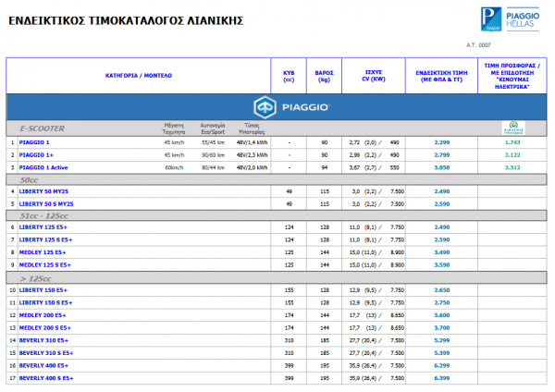Viewport: 555px width, 392px height.
Task: Select LIBERTY 50 S MY25 row name
Action: pyautogui.click(x=46, y=204)
